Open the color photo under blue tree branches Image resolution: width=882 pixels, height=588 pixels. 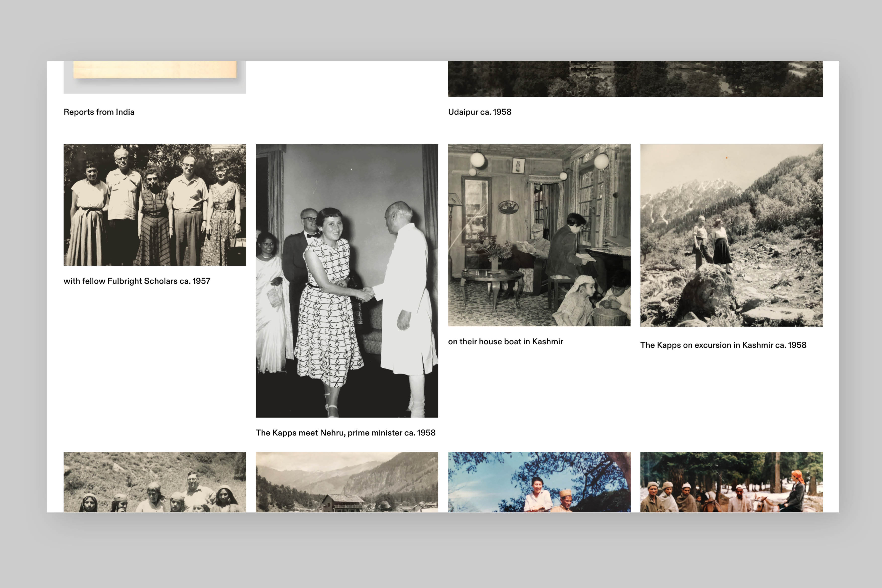click(539, 482)
